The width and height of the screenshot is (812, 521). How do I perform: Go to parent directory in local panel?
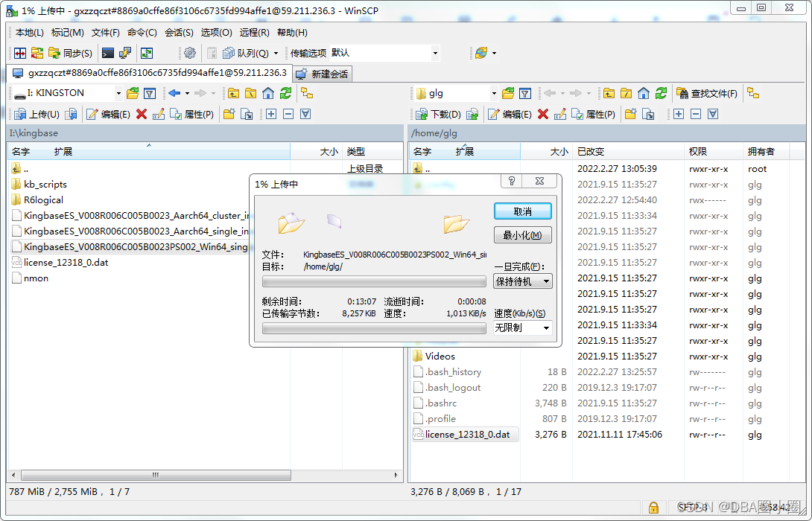(234, 93)
